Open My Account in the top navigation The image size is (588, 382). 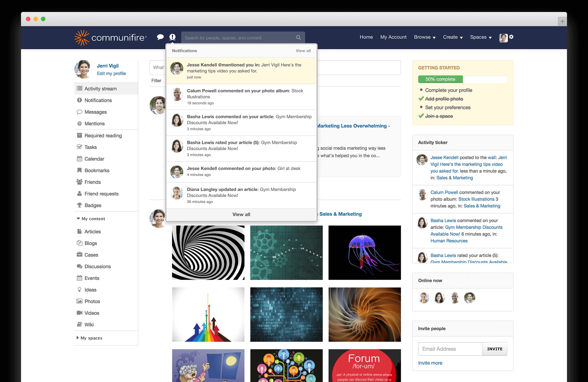[393, 37]
